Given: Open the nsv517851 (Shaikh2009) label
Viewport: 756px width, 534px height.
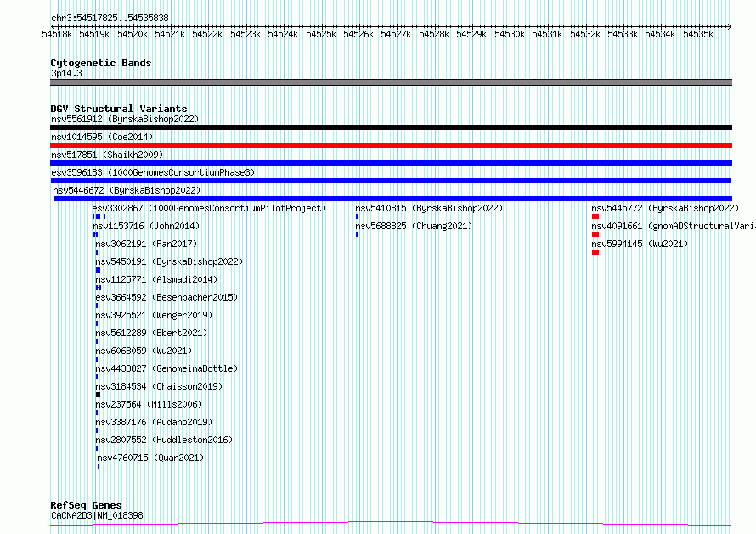Looking at the screenshot, I should coord(107,155).
